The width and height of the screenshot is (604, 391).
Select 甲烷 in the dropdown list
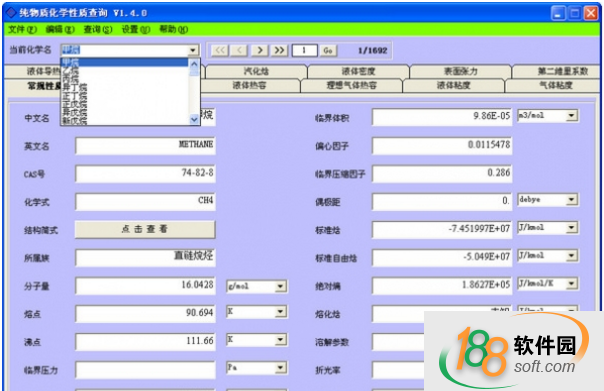coord(125,62)
